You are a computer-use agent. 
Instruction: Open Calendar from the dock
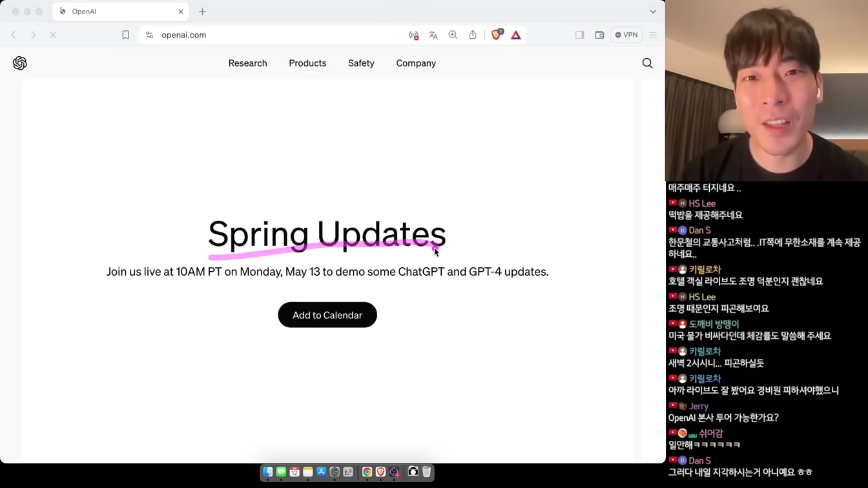(294, 473)
